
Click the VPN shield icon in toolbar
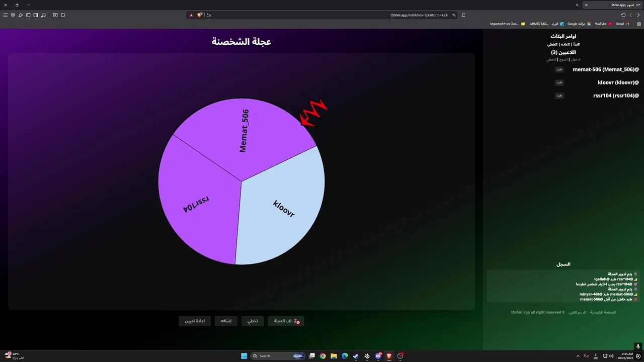13,15
